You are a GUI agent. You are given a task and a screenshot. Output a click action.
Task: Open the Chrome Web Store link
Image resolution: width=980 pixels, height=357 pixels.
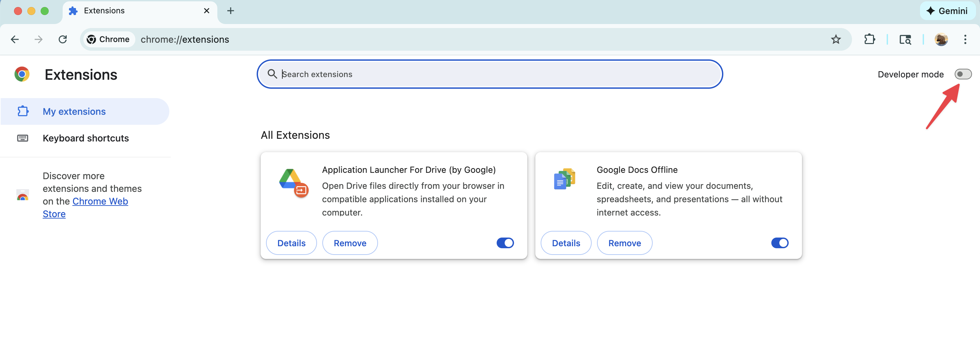coord(100,201)
